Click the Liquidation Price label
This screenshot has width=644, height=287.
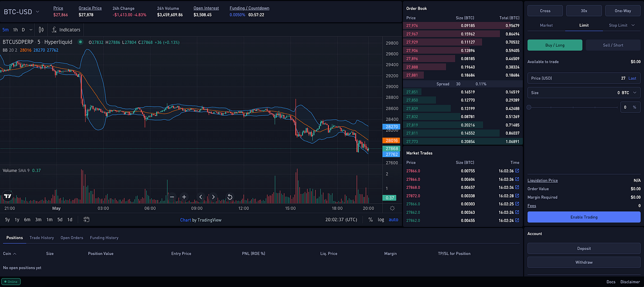[x=543, y=181]
